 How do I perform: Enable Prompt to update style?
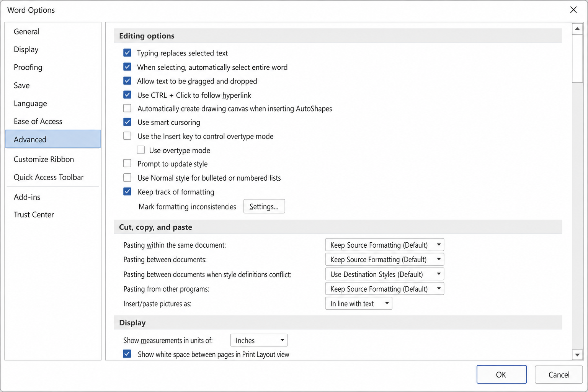click(127, 163)
